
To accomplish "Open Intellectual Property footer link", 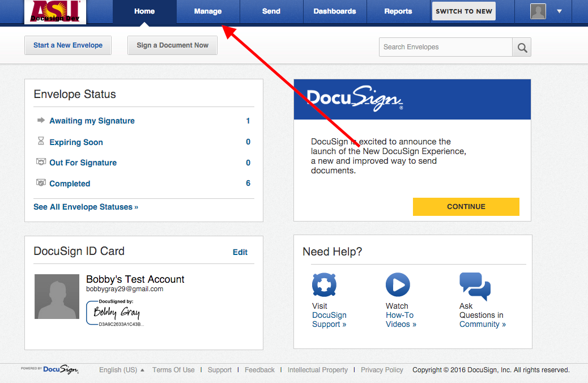I will (318, 370).
